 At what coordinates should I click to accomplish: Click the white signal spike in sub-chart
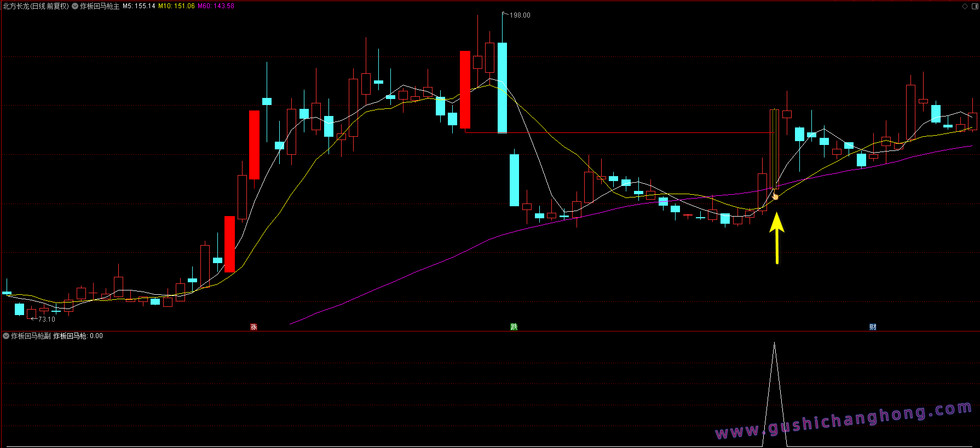click(x=774, y=383)
